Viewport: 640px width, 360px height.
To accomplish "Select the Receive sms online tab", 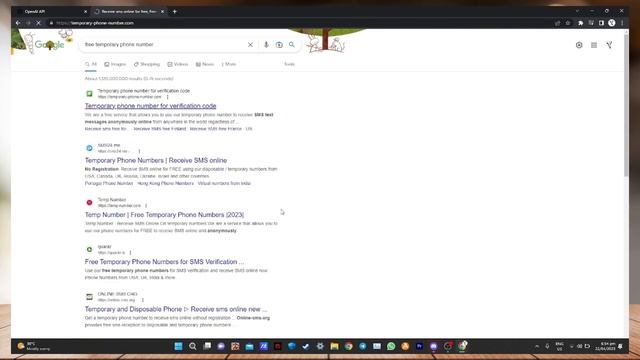I will click(129, 11).
